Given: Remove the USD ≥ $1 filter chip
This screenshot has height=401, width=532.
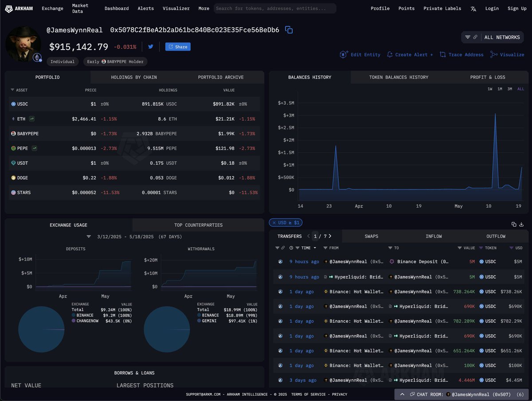Looking at the screenshot, I should point(274,223).
